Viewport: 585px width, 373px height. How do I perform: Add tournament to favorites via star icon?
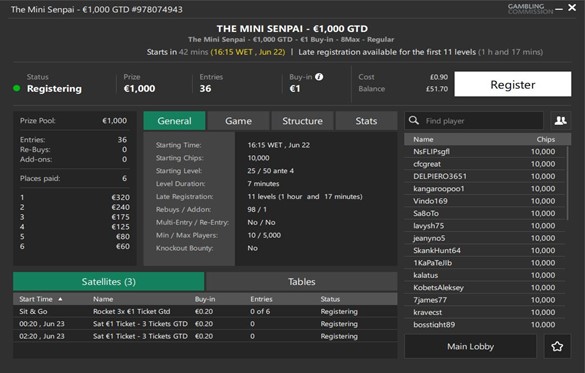tap(557, 347)
